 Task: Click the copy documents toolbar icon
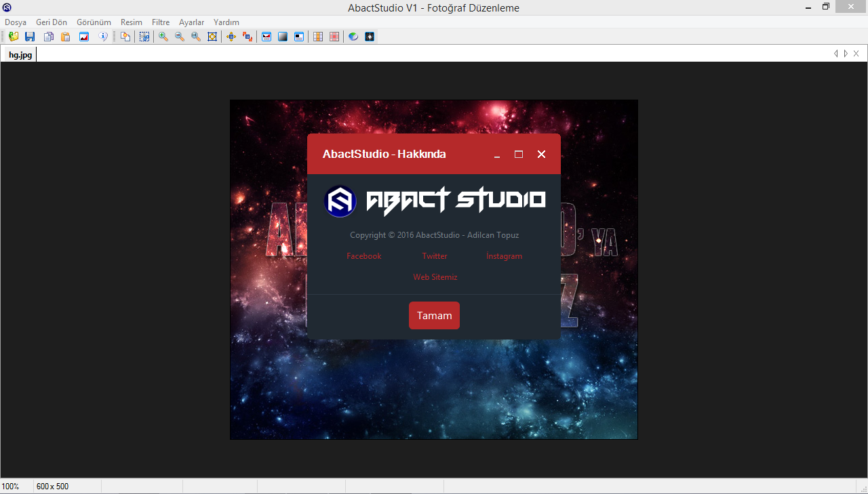pyautogui.click(x=49, y=37)
